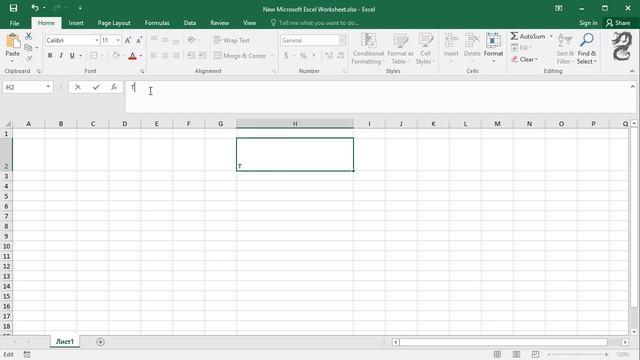Viewport: 640px width, 360px height.
Task: Select the Лист1 sheet tab
Action: 65,342
